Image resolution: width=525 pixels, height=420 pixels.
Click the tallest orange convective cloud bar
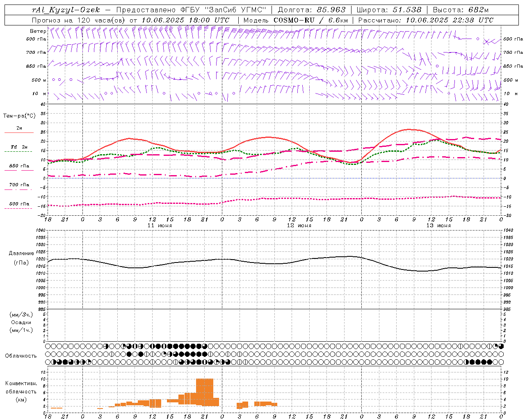point(205,392)
